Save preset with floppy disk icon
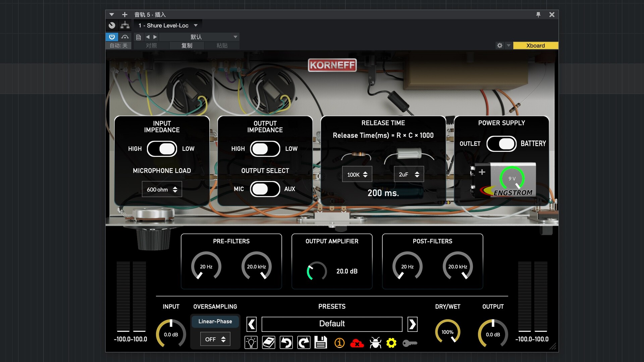This screenshot has width=644, height=362. click(x=321, y=343)
